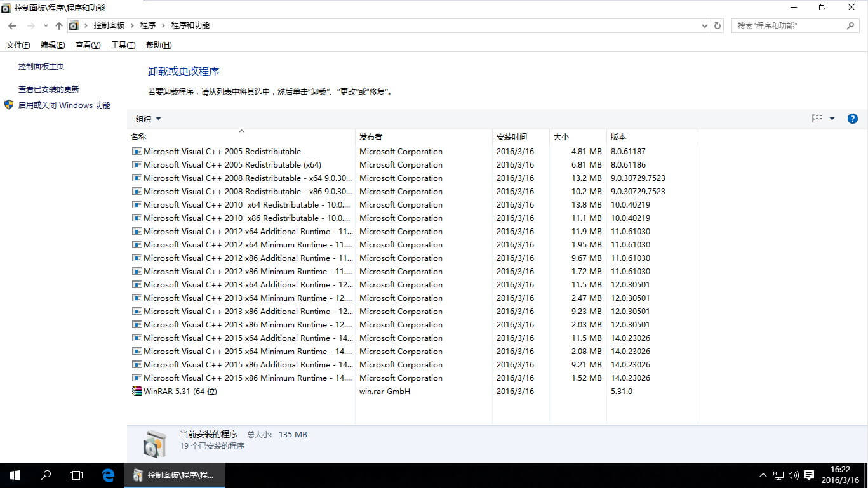
Task: Open the Windows Start button
Action: coord(15,475)
